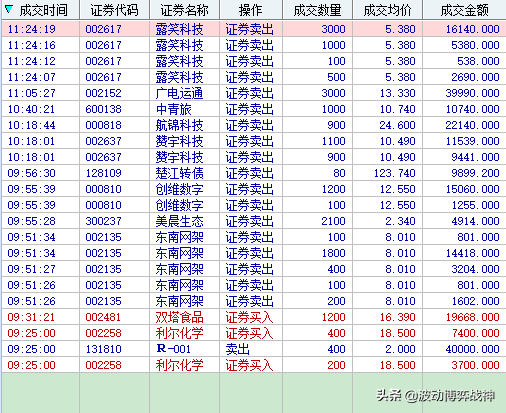Image resolution: width=506 pixels, height=413 pixels.
Task: Click security code 000818
Action: (103, 125)
